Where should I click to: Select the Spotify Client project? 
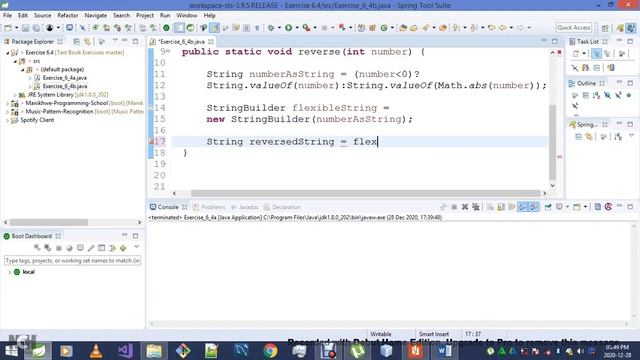(37, 120)
